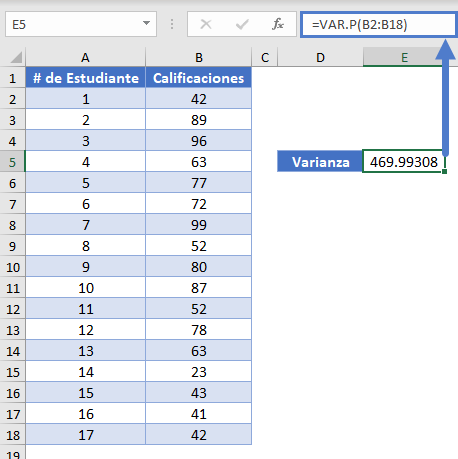Click the Enter checkmark icon in formula bar
458x459 pixels.
coord(242,24)
